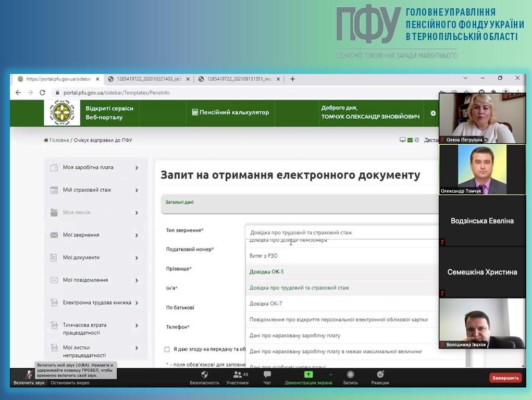The width and height of the screenshot is (532, 400).
Task: Reload the page with the refresh icon
Action: pos(42,93)
